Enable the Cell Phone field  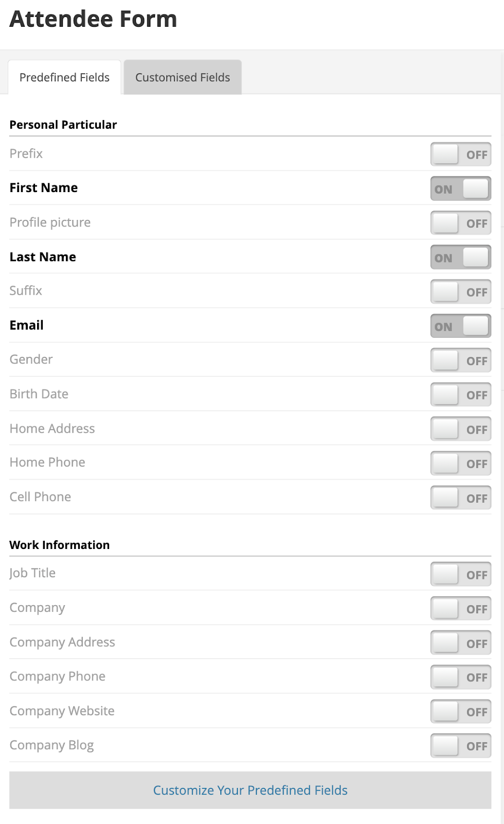[x=460, y=498]
